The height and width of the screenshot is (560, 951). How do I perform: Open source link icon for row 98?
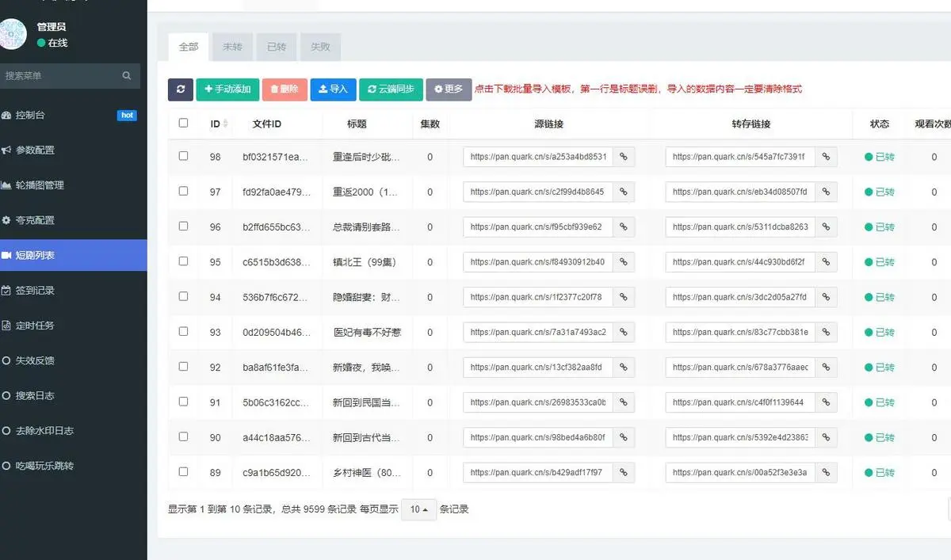coord(624,157)
